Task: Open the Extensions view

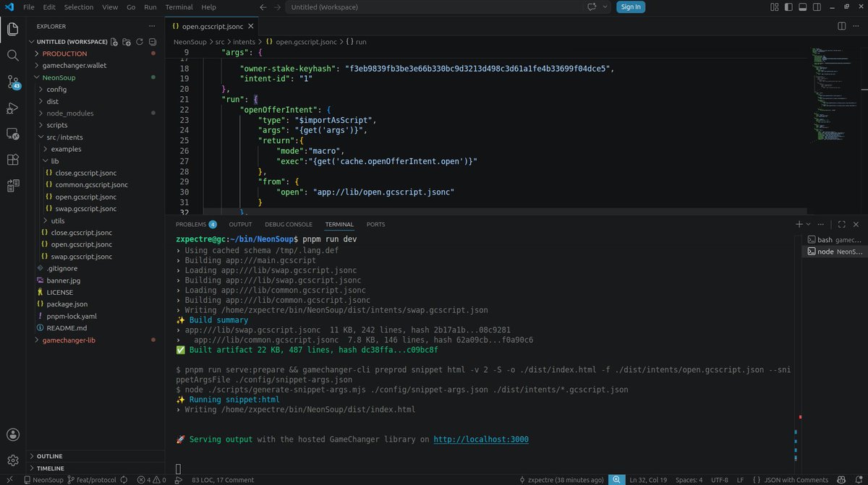Action: [x=12, y=160]
